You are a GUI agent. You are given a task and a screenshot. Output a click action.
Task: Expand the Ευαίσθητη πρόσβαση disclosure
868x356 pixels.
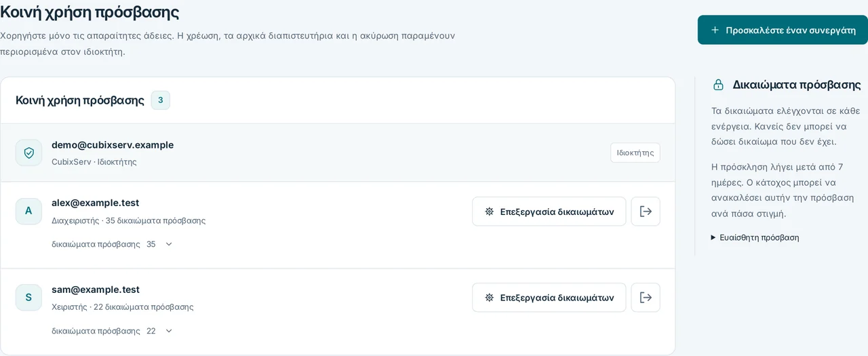pyautogui.click(x=755, y=237)
